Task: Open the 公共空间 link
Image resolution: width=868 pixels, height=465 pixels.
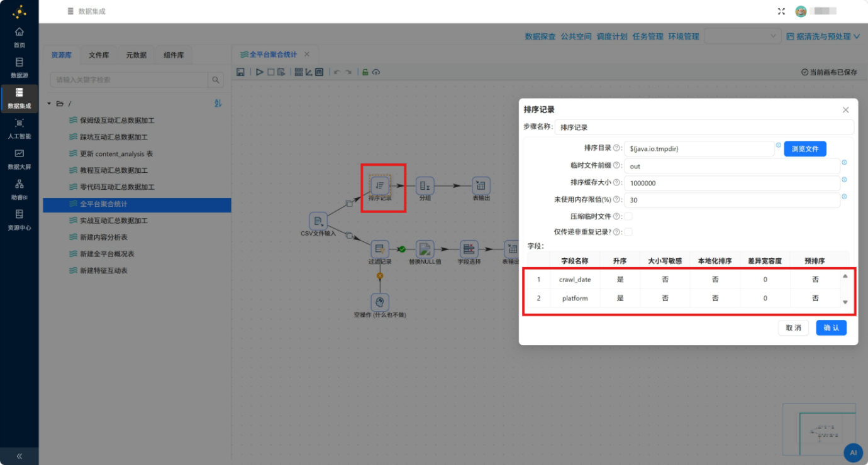Action: pyautogui.click(x=576, y=36)
